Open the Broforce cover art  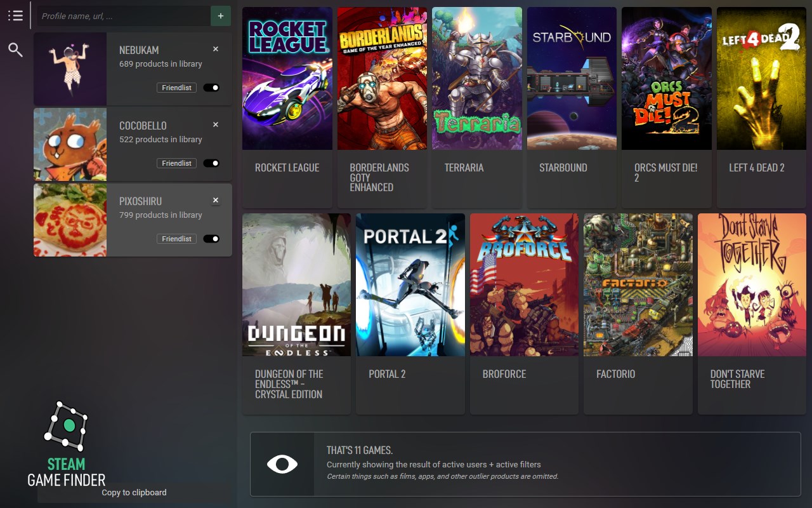(524, 284)
